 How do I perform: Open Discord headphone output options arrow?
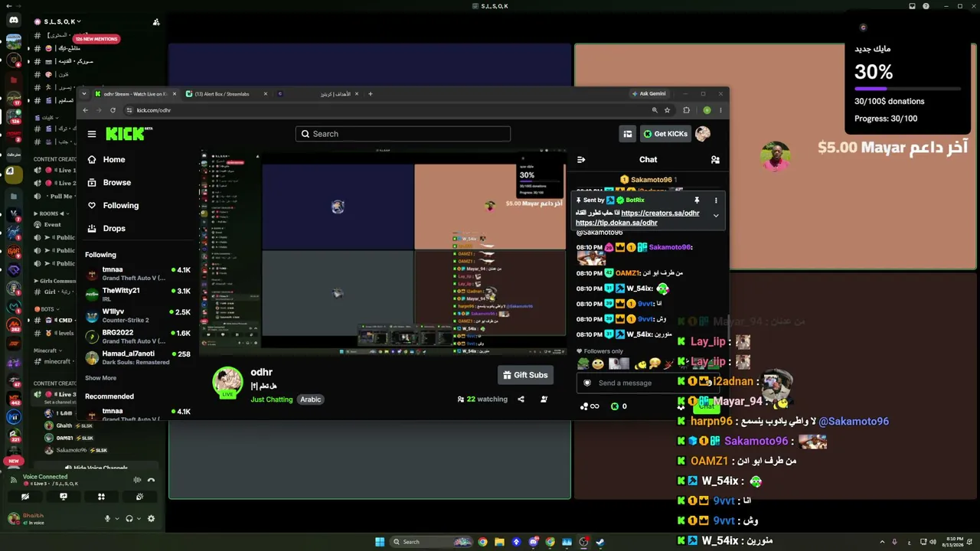pos(139,519)
